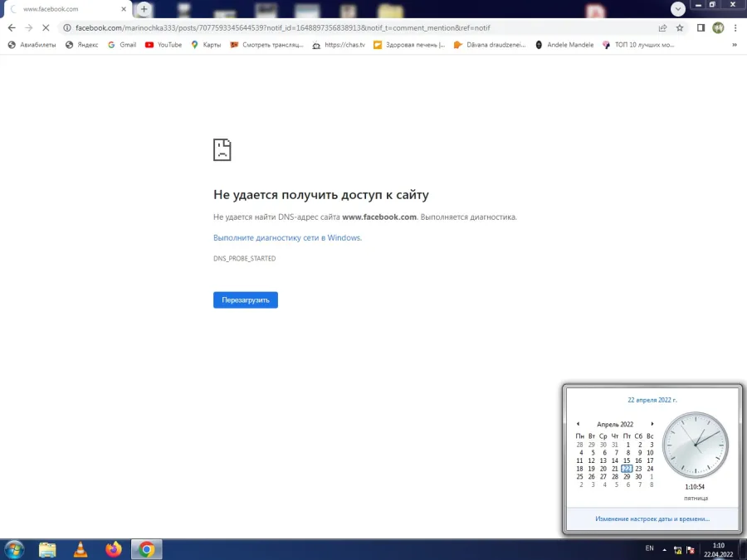Screen dimensions: 747x560
Task: Click the 22 апреля 2022 г. date link
Action: pyautogui.click(x=652, y=400)
